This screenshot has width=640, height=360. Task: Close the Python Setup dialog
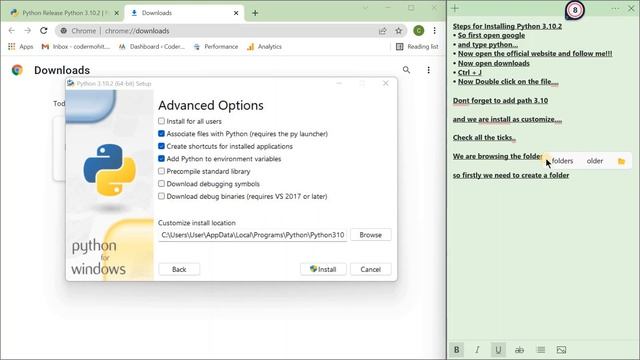click(386, 83)
